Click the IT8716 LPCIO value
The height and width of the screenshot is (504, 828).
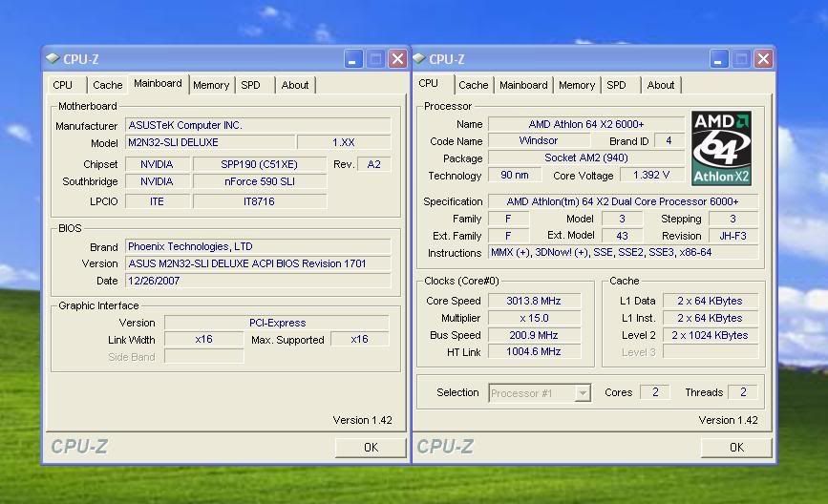pyautogui.click(x=259, y=201)
